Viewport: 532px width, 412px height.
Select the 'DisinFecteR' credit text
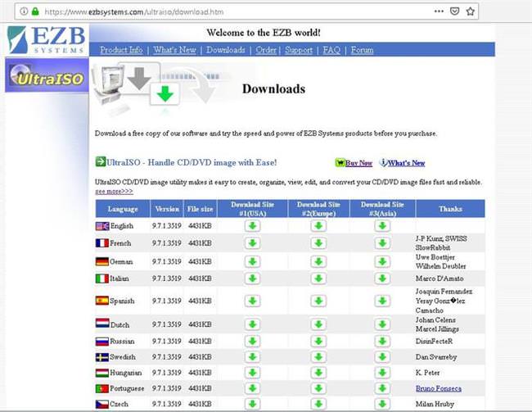coord(434,341)
